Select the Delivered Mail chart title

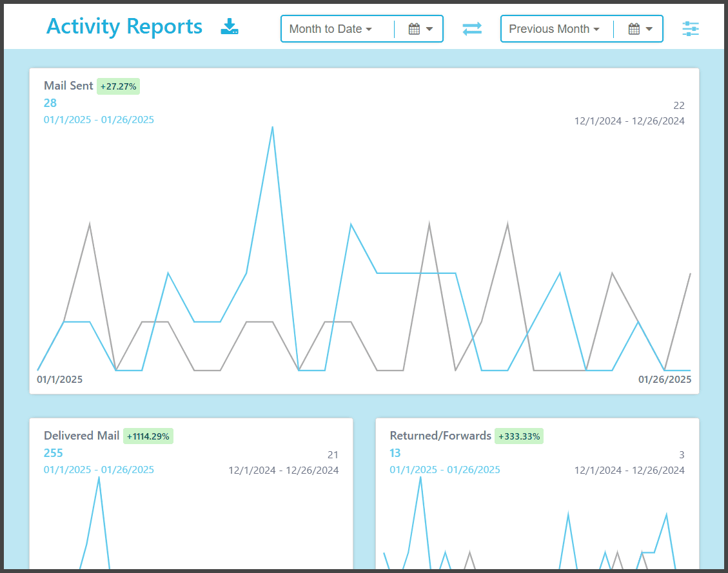[81, 436]
